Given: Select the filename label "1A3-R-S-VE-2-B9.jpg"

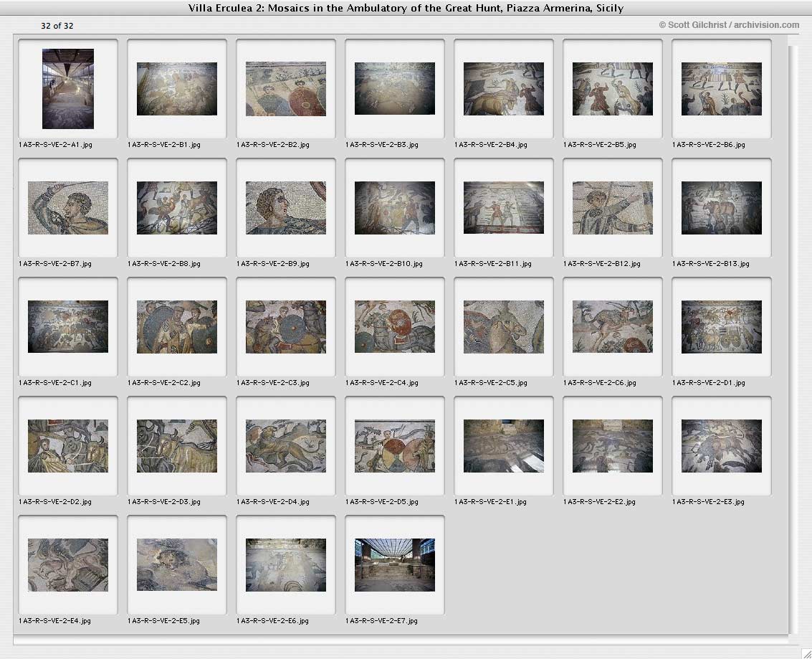Looking at the screenshot, I should click(273, 264).
